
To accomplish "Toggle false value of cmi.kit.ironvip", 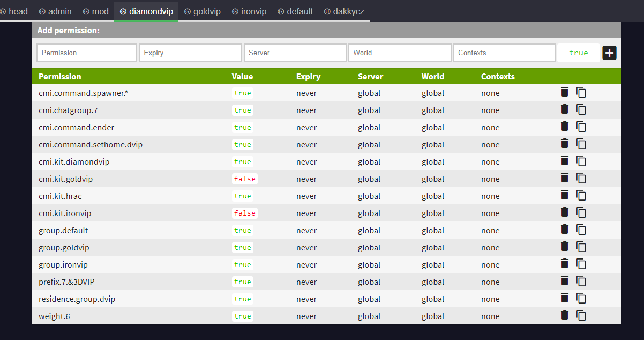I will [245, 213].
